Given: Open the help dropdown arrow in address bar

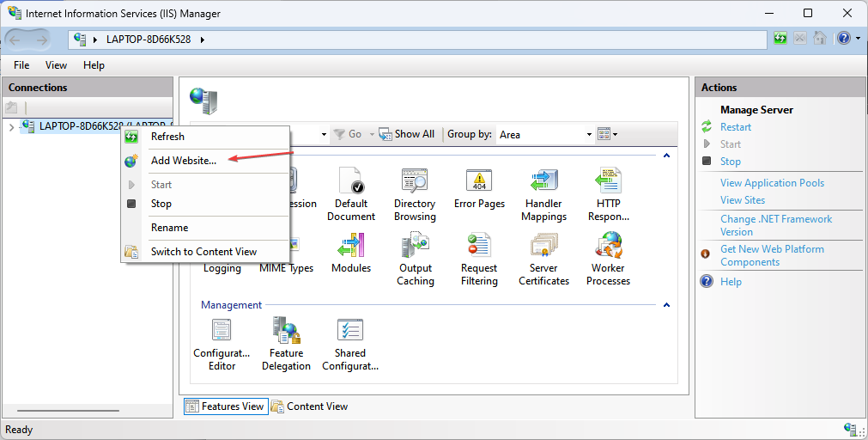Looking at the screenshot, I should click(858, 38).
